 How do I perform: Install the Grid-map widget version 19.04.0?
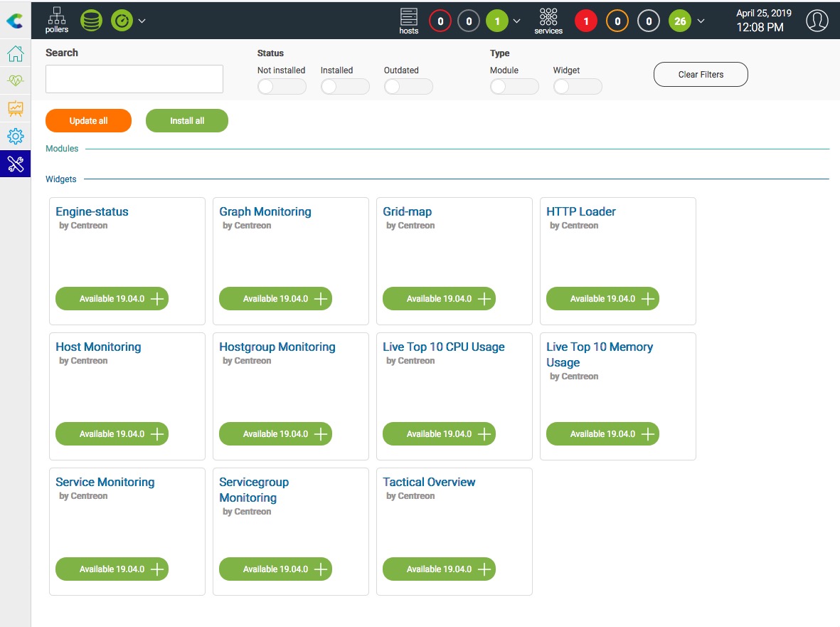(439, 299)
